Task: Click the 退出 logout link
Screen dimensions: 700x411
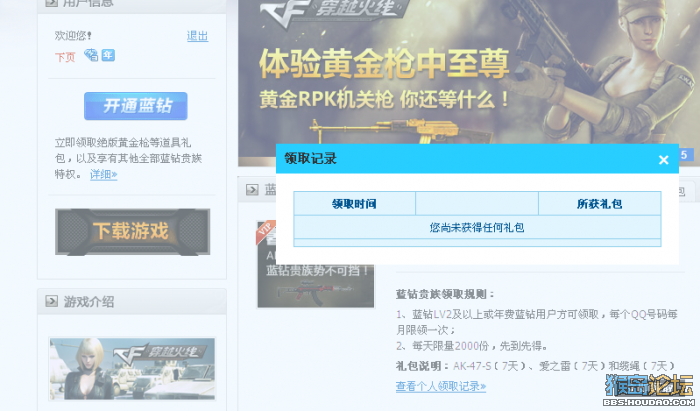Action: point(197,36)
